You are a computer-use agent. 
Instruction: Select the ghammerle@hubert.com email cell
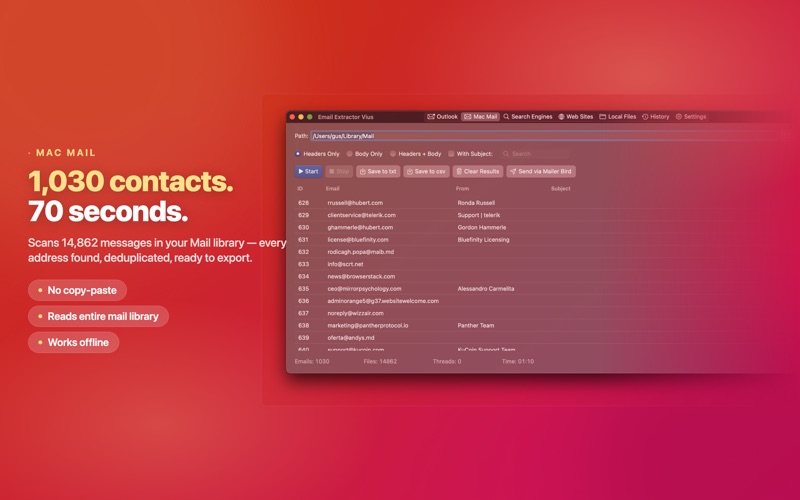tap(360, 228)
